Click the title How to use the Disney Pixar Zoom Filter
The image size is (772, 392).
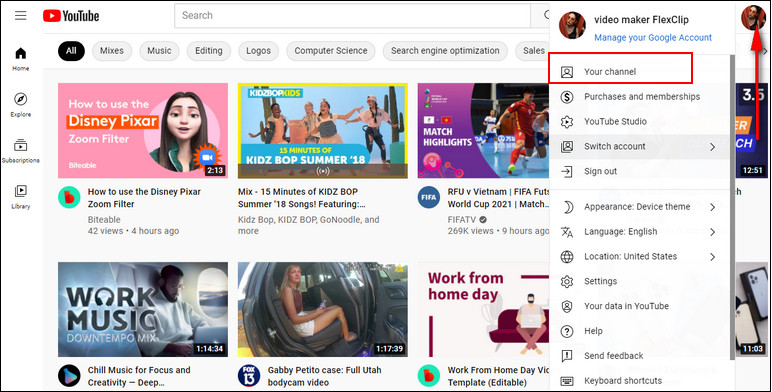click(144, 198)
